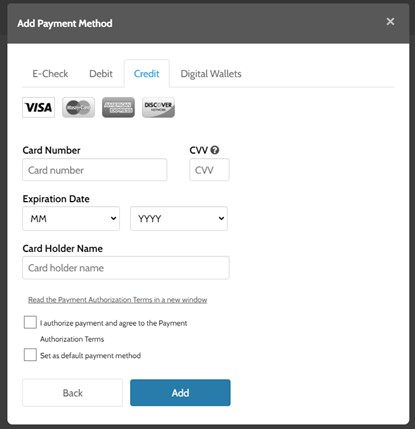Select the MasterCard logo
Image resolution: width=415 pixels, height=429 pixels.
pyautogui.click(x=78, y=107)
